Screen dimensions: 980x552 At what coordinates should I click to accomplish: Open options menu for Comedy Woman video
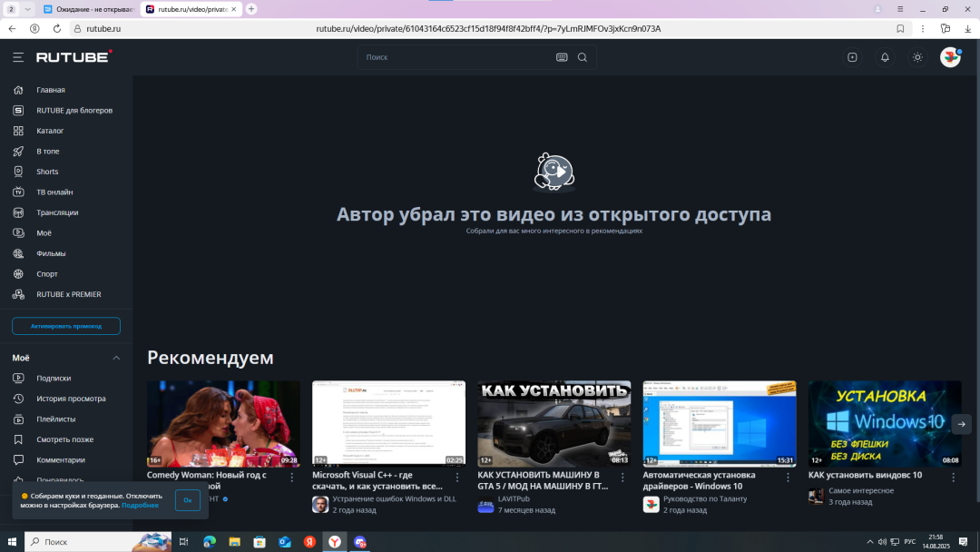[x=292, y=477]
